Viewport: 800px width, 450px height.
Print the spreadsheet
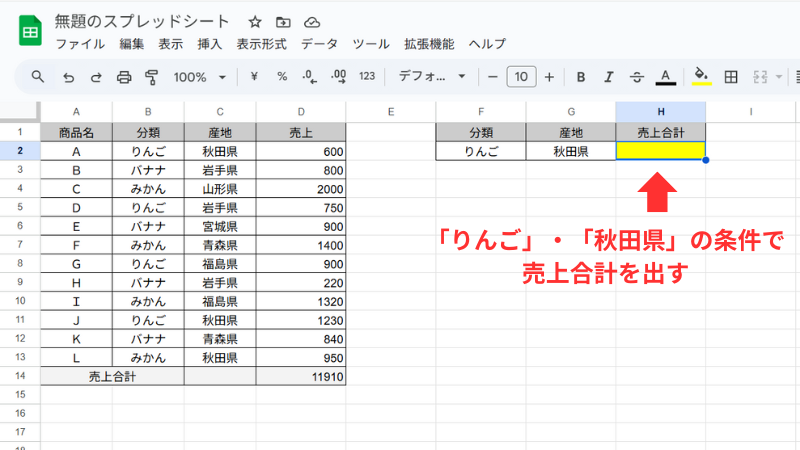[124, 78]
